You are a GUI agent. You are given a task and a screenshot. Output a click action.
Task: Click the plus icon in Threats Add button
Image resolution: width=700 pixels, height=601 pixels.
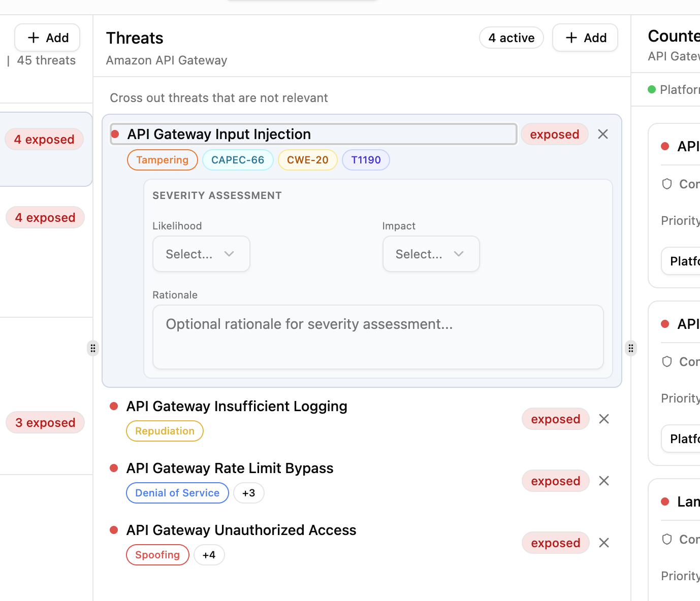(571, 38)
